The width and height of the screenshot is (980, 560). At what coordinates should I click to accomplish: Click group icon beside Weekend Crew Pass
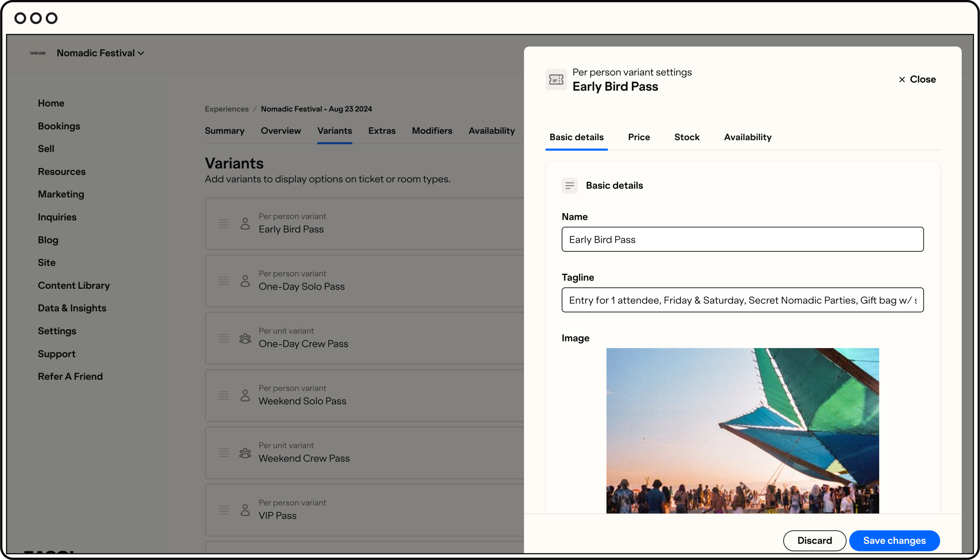(x=245, y=453)
